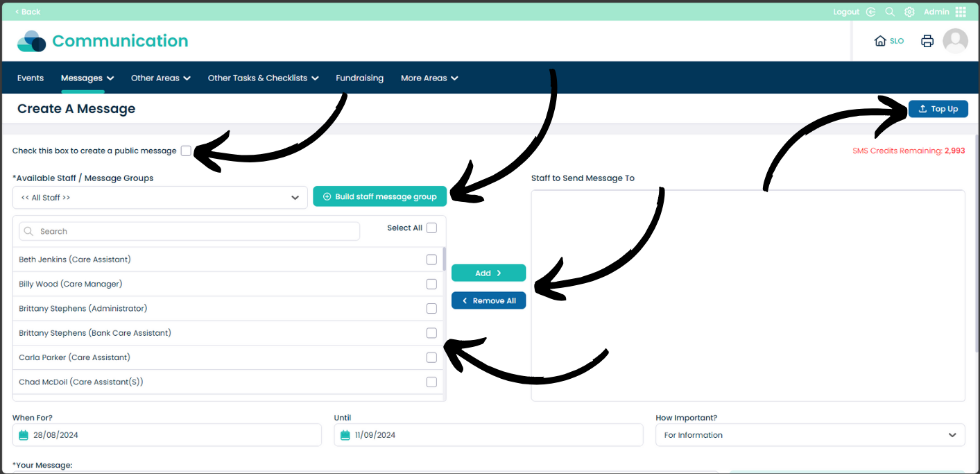Click the Billy Wood (Care Manager) name
The width and height of the screenshot is (980, 476).
70,284
